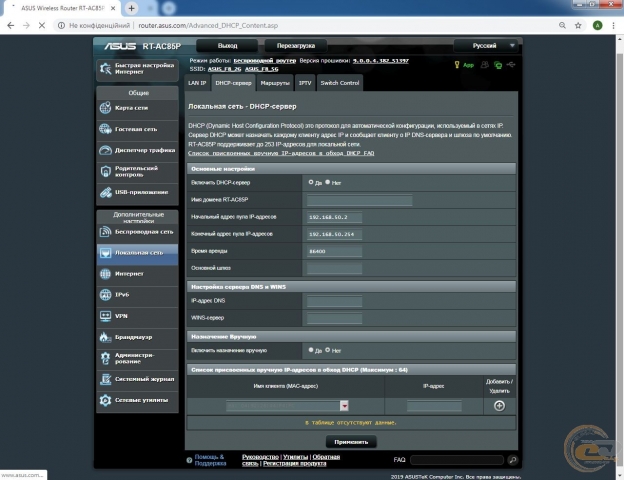Open the Русский language dropdown
624x480 pixels.
[486, 46]
